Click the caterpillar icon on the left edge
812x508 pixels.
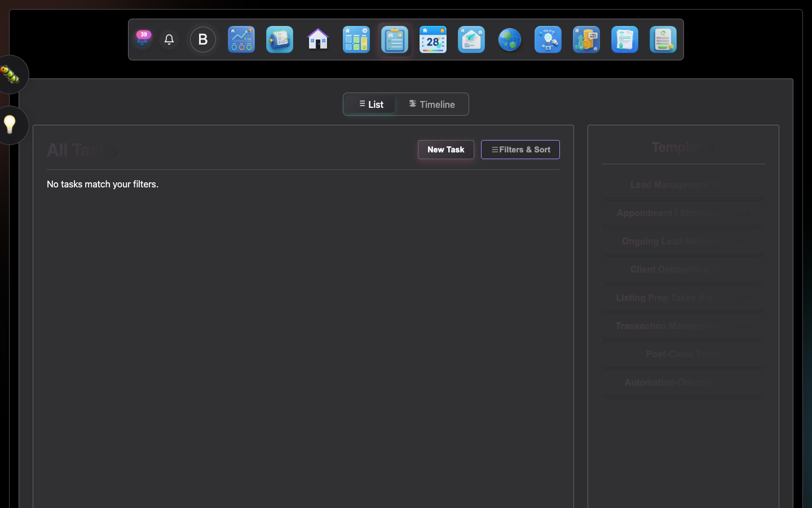coord(11,75)
